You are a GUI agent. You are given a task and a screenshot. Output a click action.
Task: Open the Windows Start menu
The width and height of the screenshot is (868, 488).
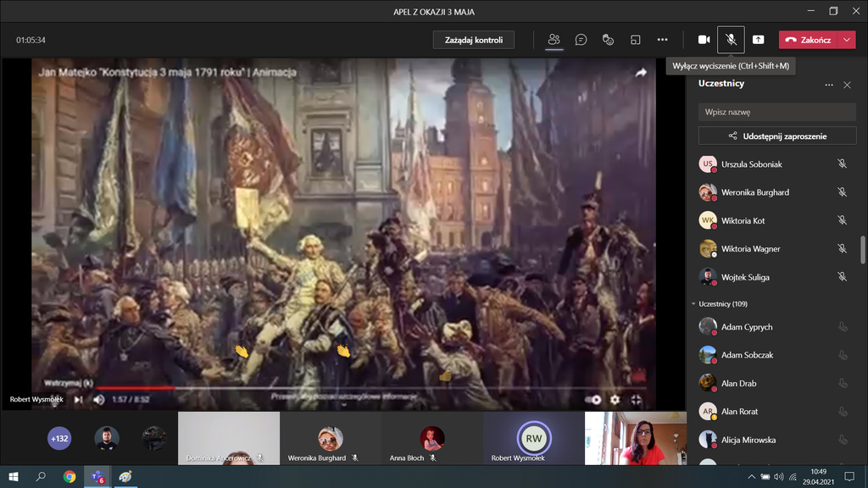click(14, 476)
